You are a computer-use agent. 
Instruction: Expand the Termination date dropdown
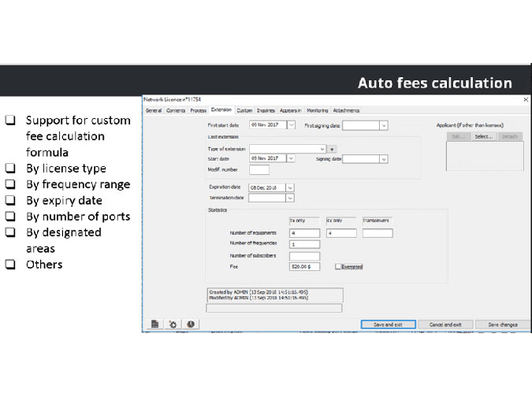tap(290, 198)
